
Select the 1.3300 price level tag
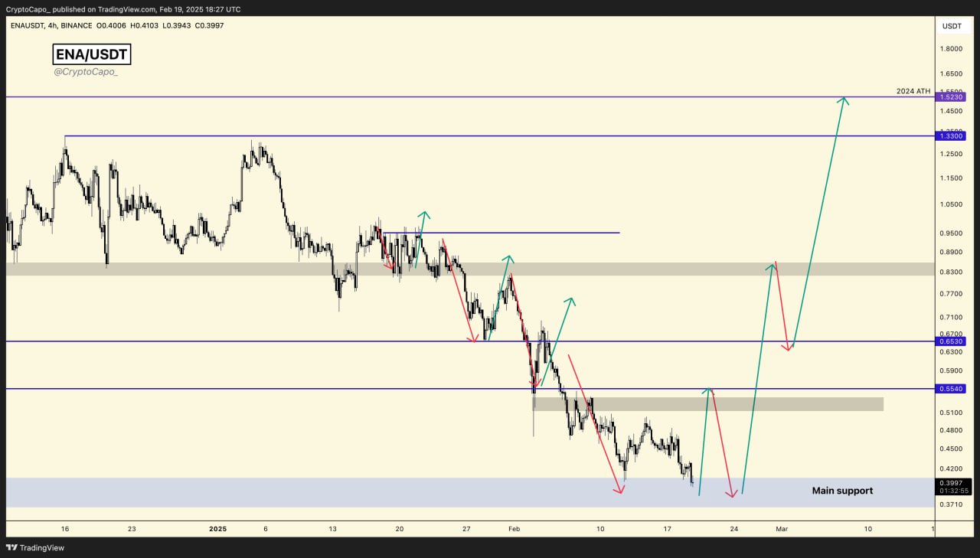tap(950, 135)
